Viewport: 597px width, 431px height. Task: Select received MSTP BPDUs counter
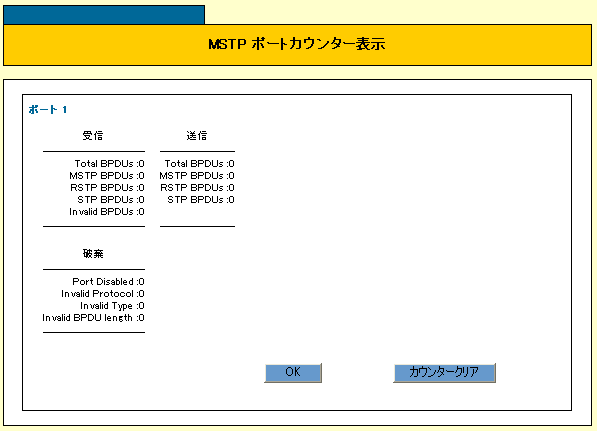[x=107, y=176]
